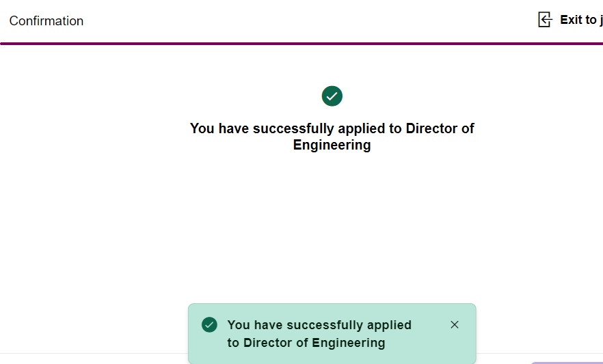Click the word "You" in the main heading
Screen dimensions: 603x364
point(202,128)
